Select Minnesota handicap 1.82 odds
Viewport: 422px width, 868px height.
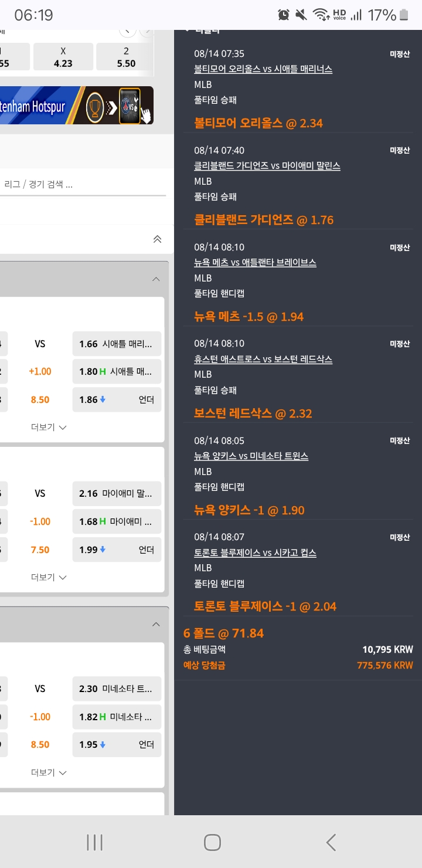pos(117,717)
